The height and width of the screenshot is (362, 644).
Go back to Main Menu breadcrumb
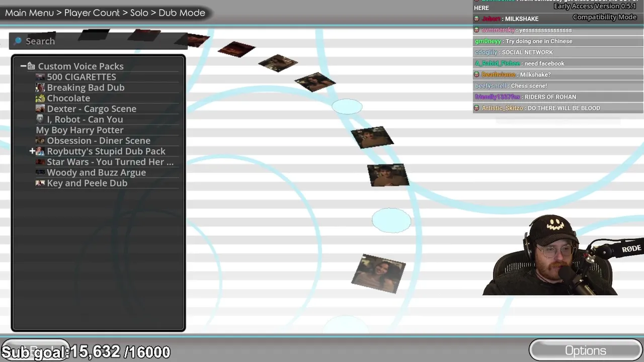coord(29,13)
